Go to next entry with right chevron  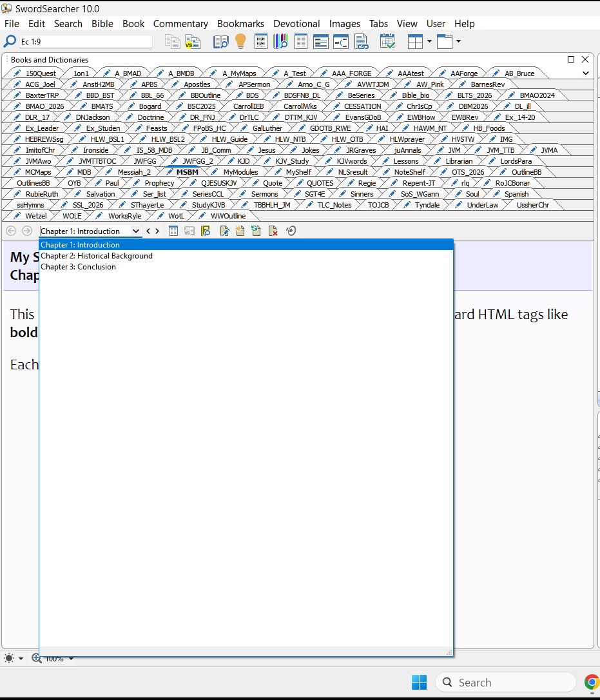pyautogui.click(x=157, y=231)
